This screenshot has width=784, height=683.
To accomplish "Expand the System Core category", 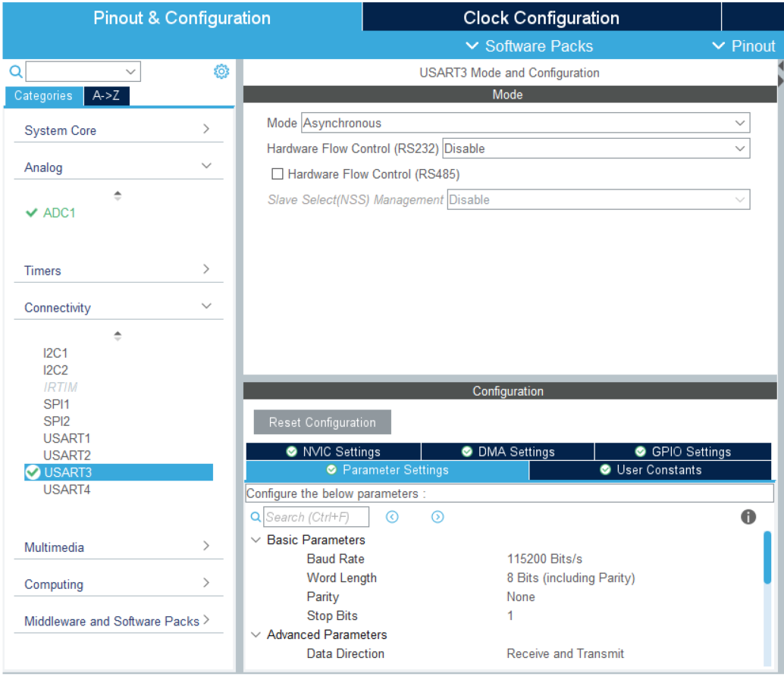I will click(x=118, y=130).
